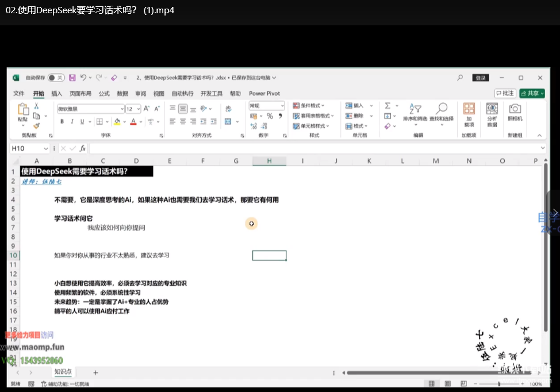Click cell text 我应该如何向你提问
The height and width of the screenshot is (392, 560).
click(117, 228)
